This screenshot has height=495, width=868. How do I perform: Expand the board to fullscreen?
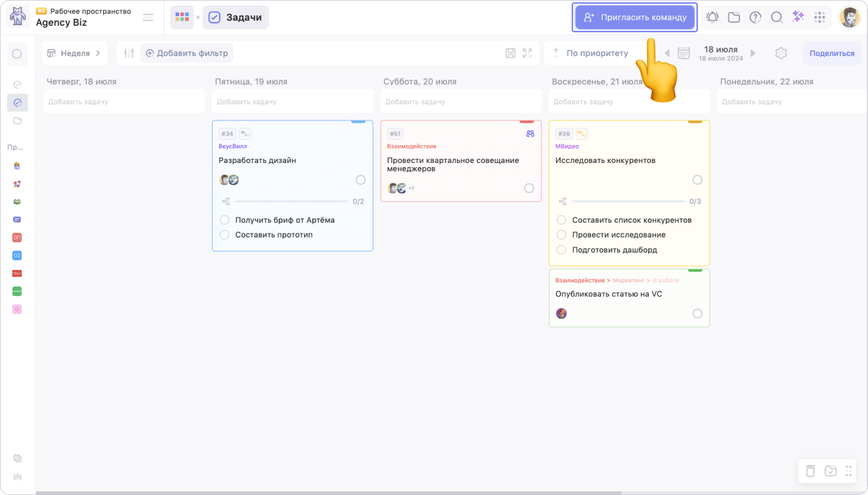click(x=527, y=53)
